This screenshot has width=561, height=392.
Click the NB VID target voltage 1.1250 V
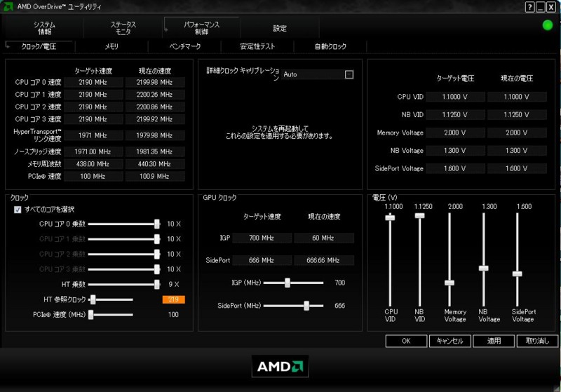454,114
